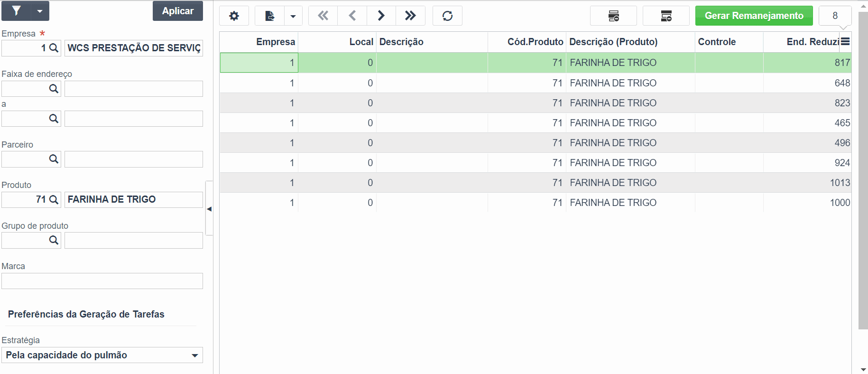The width and height of the screenshot is (868, 374).
Task: Open the Produto lookup magnifier
Action: point(54,200)
